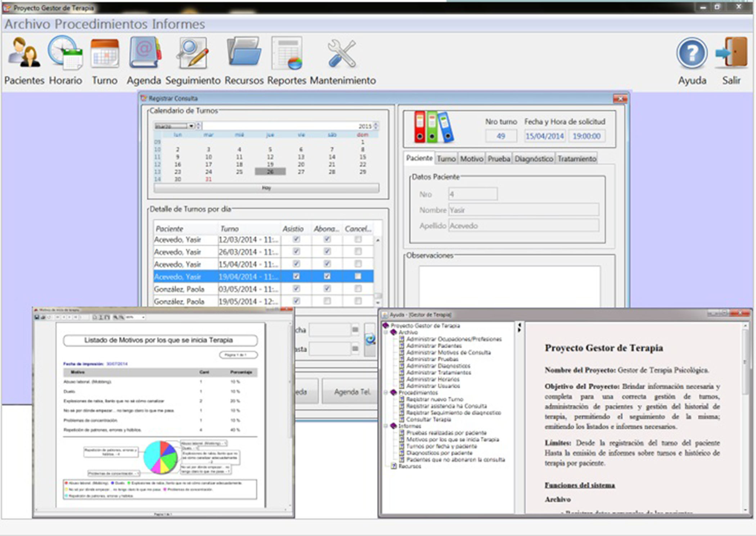Click the Ayuda question mark icon
Image resolution: width=756 pixels, height=536 pixels.
coord(692,53)
